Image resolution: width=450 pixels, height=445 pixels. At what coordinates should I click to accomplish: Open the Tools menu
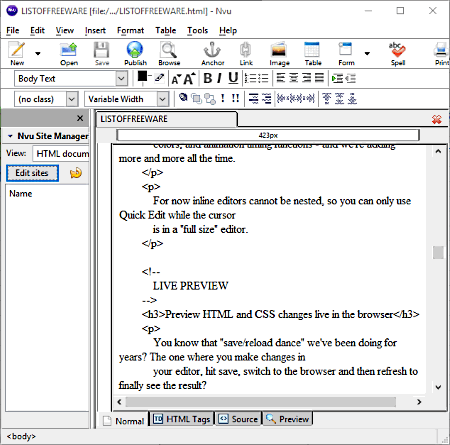point(197,30)
